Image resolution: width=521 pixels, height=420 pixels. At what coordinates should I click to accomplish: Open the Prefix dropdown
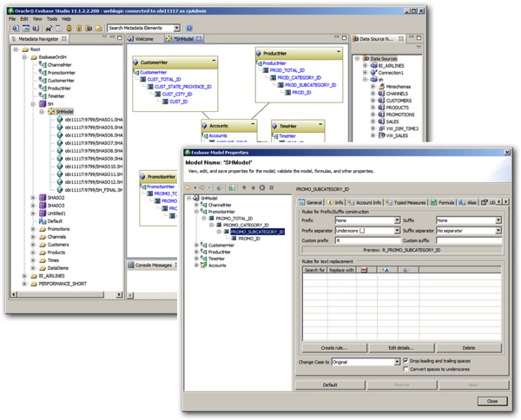397,220
